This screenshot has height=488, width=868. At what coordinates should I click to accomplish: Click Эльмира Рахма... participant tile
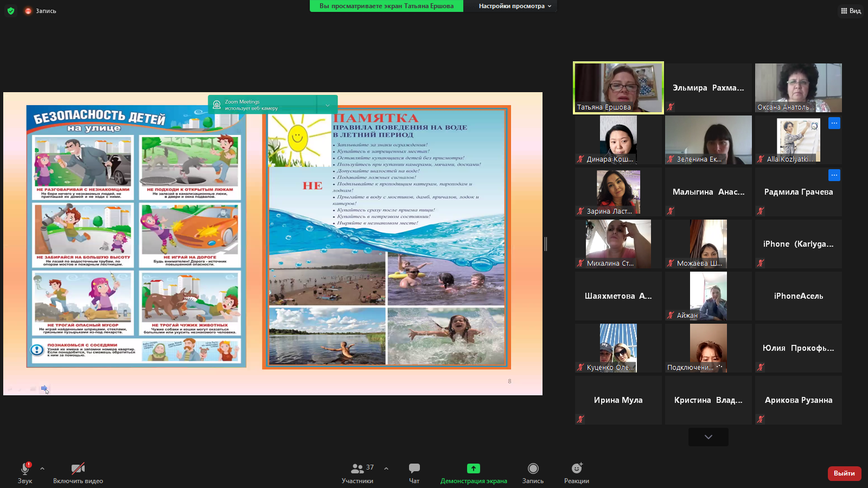pyautogui.click(x=709, y=88)
